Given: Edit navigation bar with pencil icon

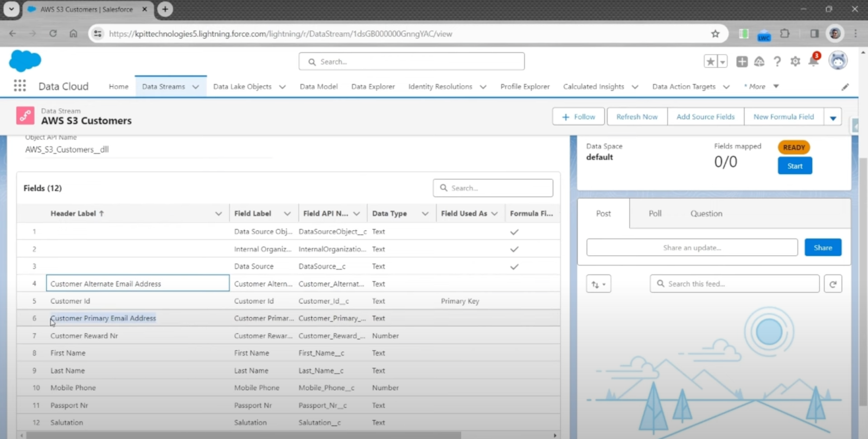Looking at the screenshot, I should (845, 87).
